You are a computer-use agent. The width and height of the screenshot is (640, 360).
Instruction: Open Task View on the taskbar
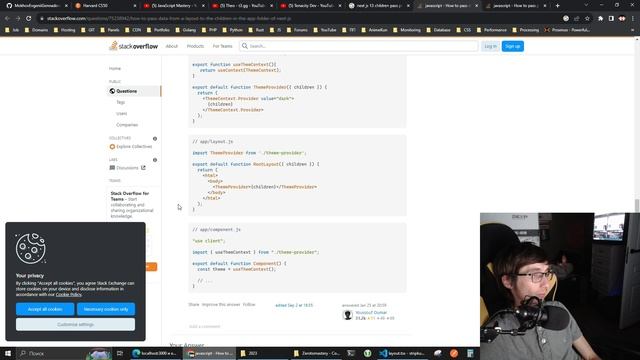point(120,353)
